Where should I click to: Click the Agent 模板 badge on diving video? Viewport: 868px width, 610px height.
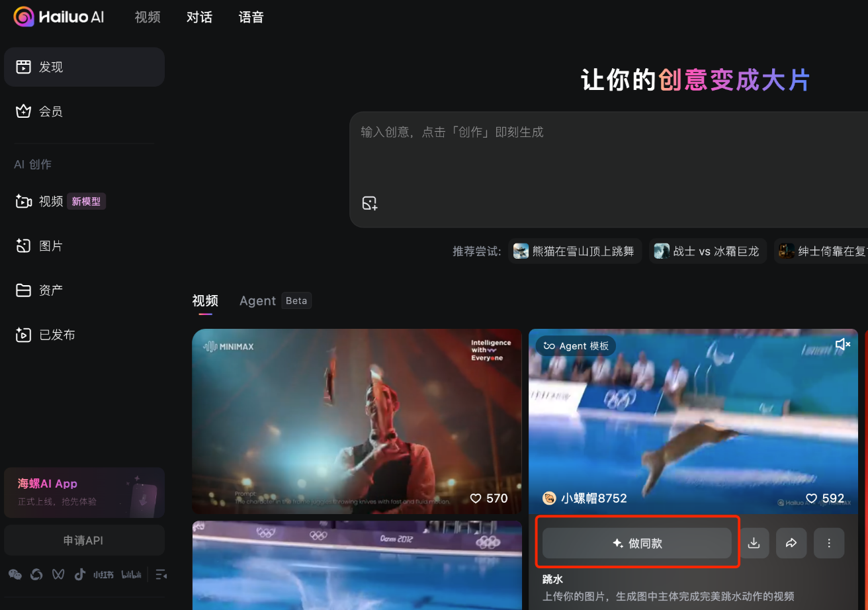576,346
